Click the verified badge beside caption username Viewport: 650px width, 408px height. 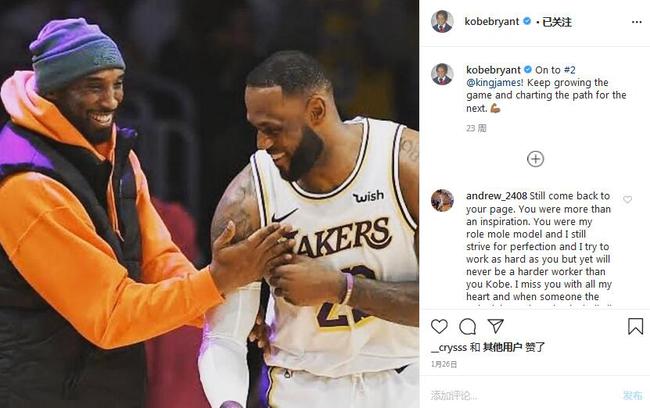pos(528,70)
